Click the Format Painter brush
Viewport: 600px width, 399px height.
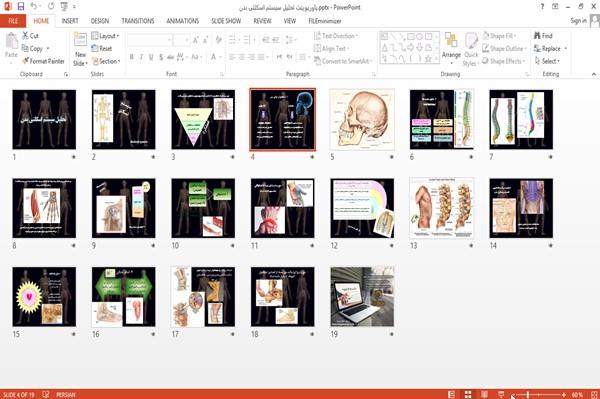coord(25,61)
